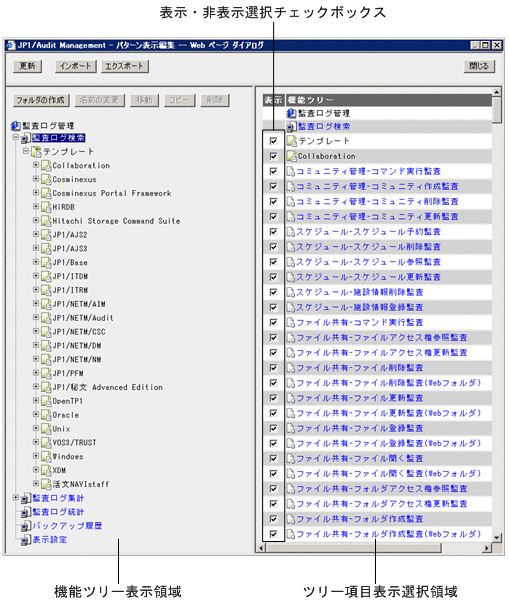Click the horizontal scrollbar right arrow

(487, 547)
